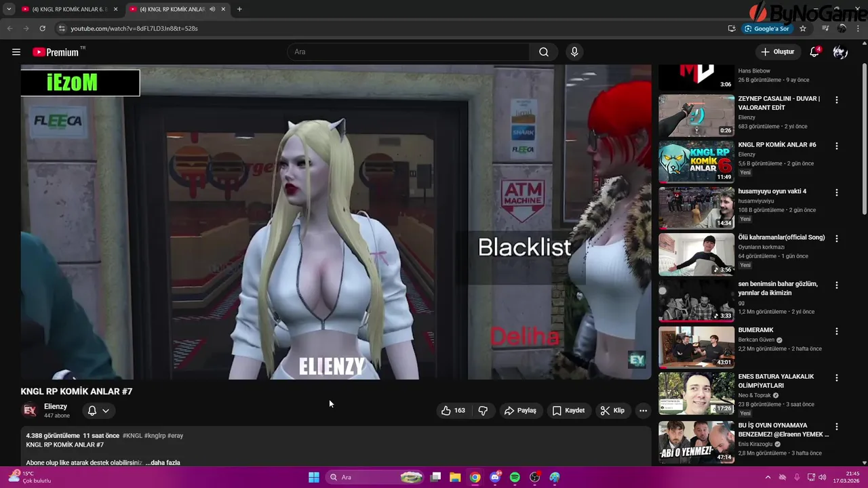Open options menu for KNGL RP #6 video

(836, 146)
